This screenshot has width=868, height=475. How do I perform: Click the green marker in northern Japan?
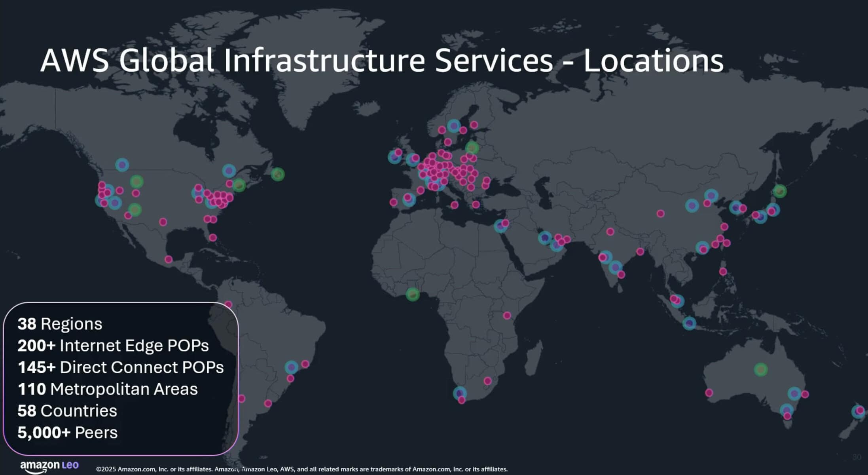tap(780, 191)
